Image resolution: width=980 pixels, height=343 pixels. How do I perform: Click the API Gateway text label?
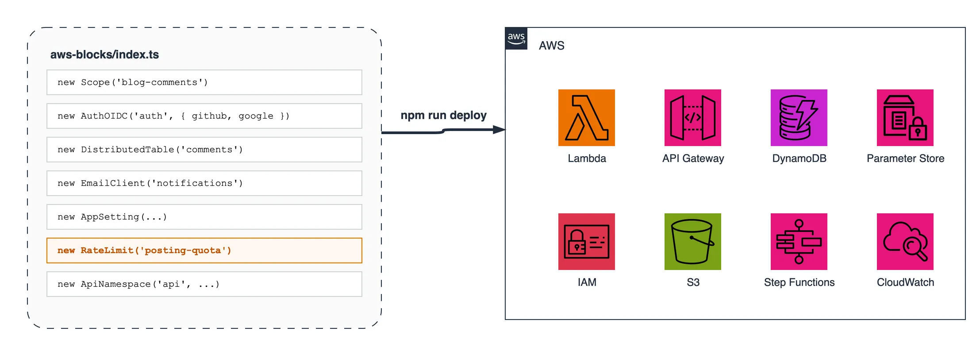tap(693, 158)
